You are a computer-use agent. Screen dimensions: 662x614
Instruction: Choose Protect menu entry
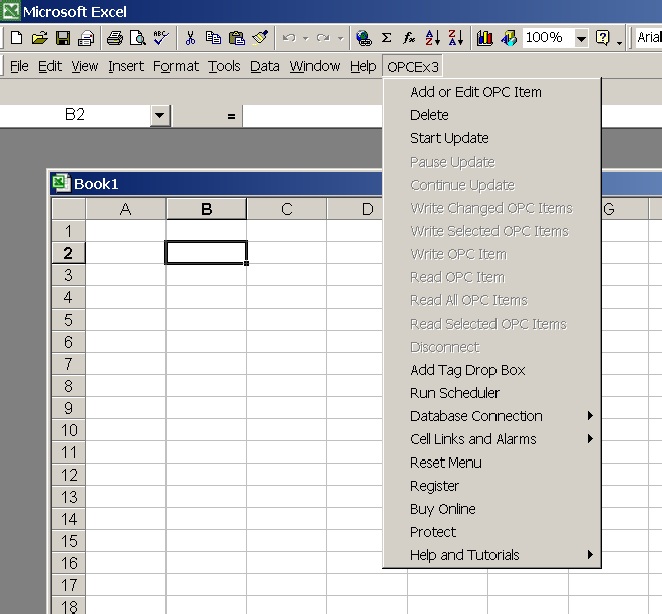(x=492, y=532)
